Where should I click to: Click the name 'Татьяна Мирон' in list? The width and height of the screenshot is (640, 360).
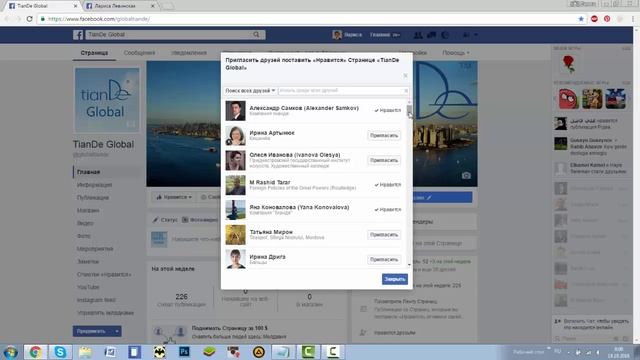pyautogui.click(x=271, y=232)
